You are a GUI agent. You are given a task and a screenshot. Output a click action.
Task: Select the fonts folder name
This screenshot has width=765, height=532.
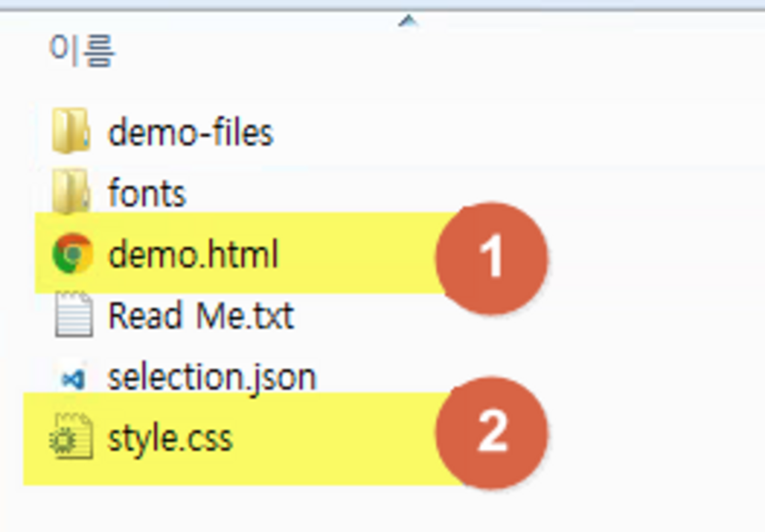[x=147, y=194]
